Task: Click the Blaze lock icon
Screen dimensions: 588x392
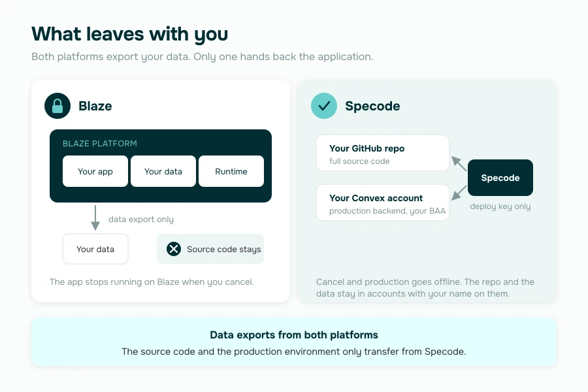Action: 57,106
